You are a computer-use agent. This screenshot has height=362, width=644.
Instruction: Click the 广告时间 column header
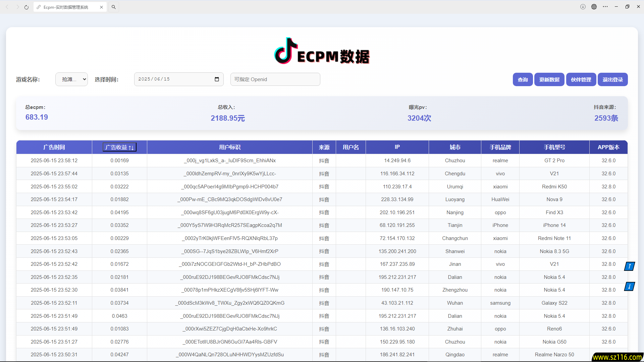click(54, 147)
